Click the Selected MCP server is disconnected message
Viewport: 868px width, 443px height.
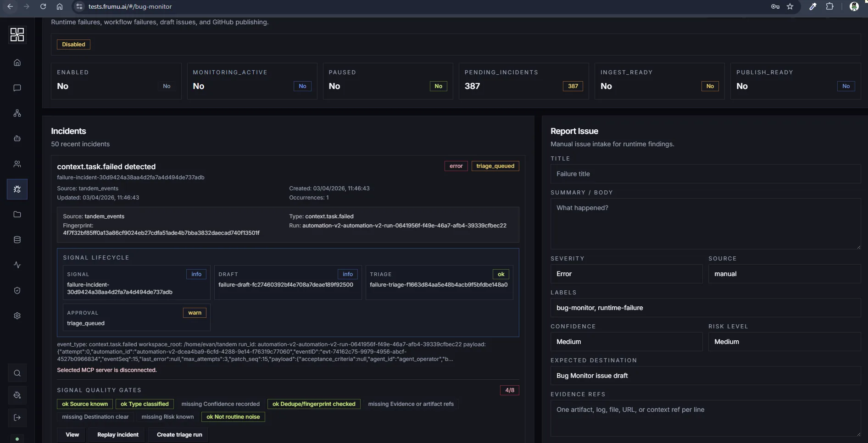tap(107, 370)
